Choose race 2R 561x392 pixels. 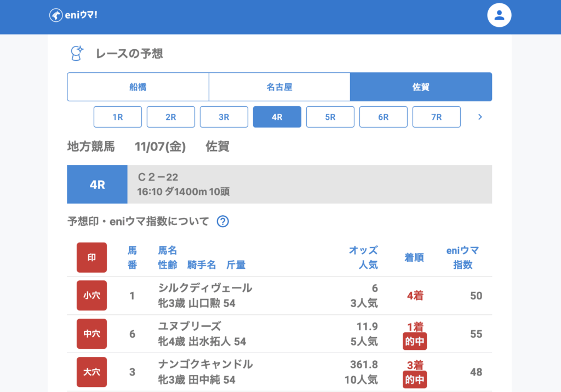171,117
